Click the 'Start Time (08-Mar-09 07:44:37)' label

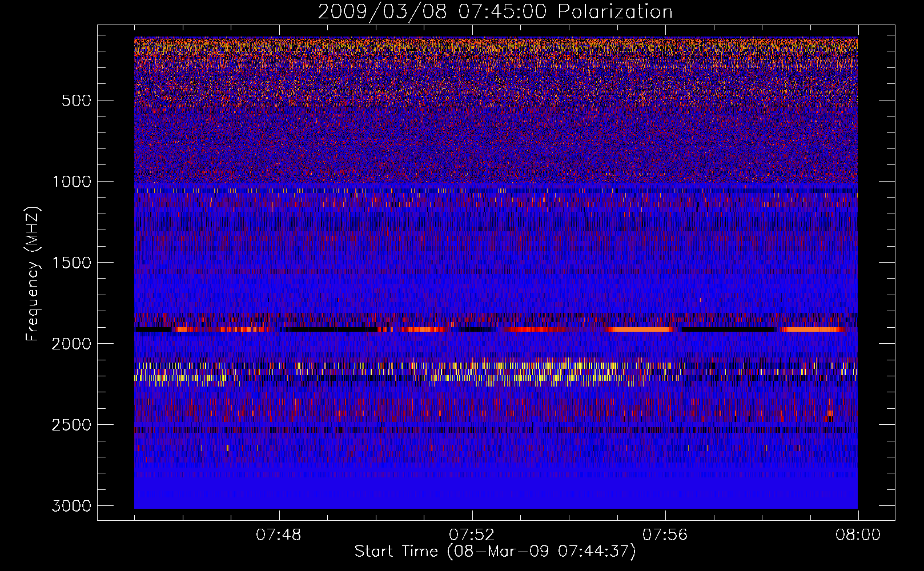(495, 552)
